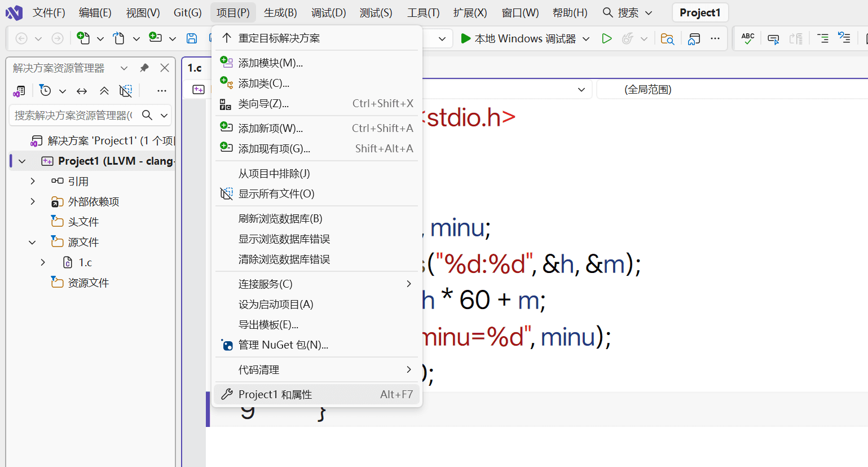Click the Save file toolbar icon

[192, 38]
